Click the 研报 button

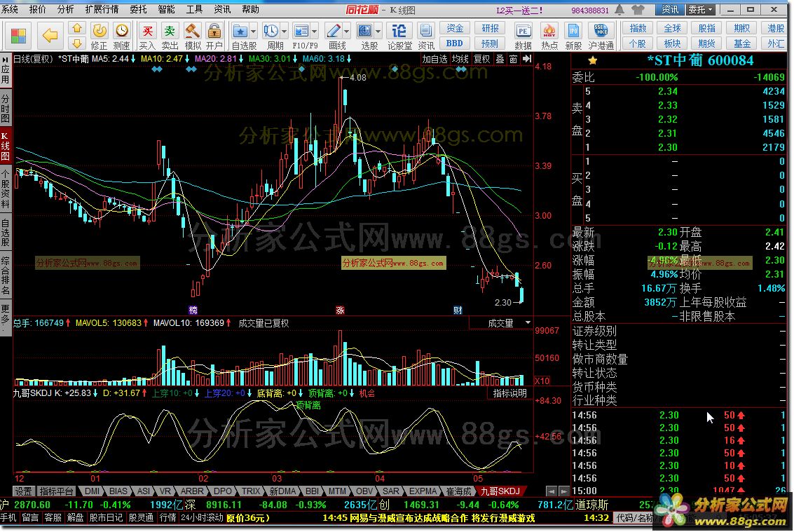pyautogui.click(x=490, y=28)
